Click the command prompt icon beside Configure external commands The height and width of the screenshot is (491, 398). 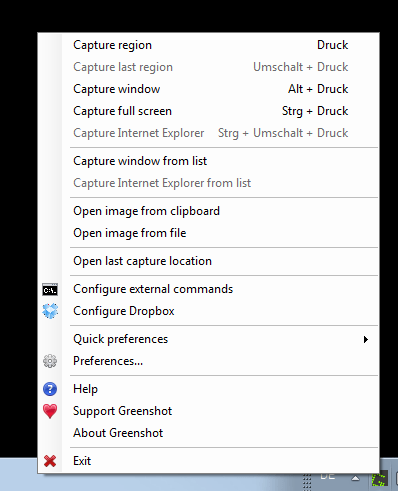tap(50, 290)
